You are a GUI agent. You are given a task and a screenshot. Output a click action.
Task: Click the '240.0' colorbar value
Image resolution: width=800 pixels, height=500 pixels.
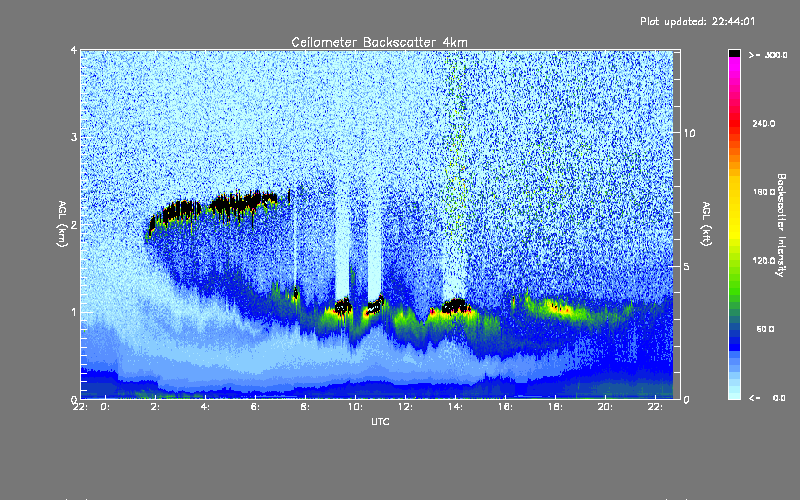(764, 123)
